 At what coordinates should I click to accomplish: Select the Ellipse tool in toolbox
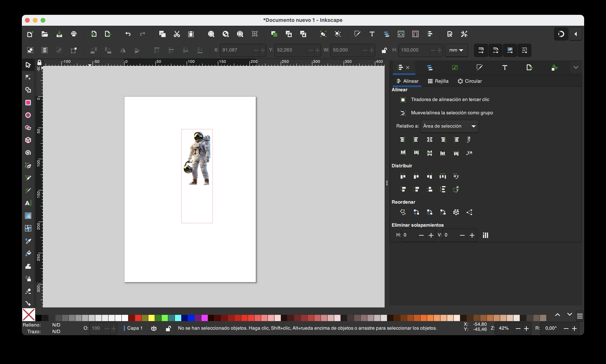click(28, 115)
